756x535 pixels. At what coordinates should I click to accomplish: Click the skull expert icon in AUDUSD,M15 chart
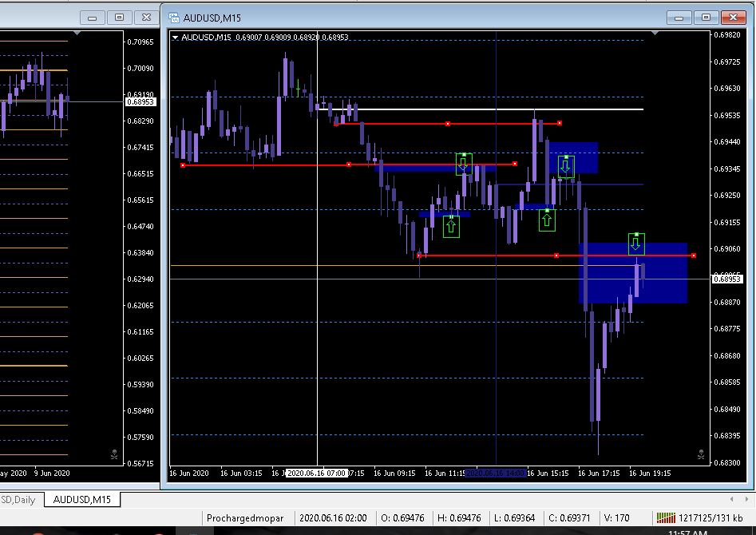coord(701,454)
